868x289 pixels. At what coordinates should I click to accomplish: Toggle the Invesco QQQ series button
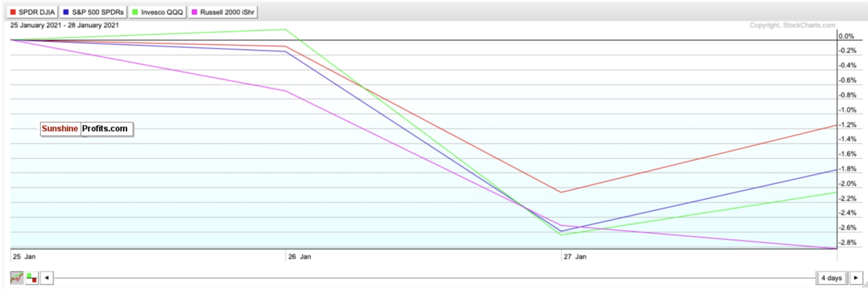click(x=158, y=12)
